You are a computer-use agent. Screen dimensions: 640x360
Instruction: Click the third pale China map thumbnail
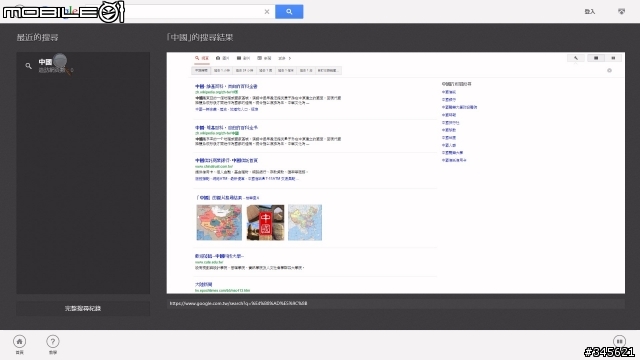click(x=305, y=222)
